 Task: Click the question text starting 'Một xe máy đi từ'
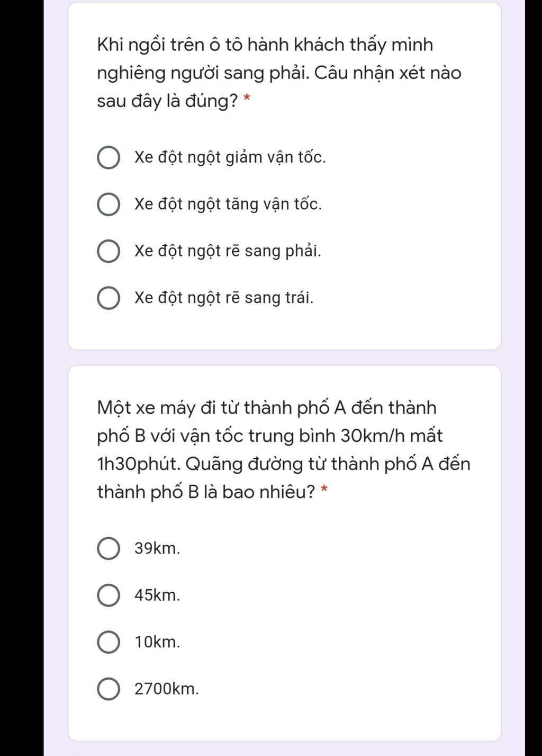tap(284, 450)
